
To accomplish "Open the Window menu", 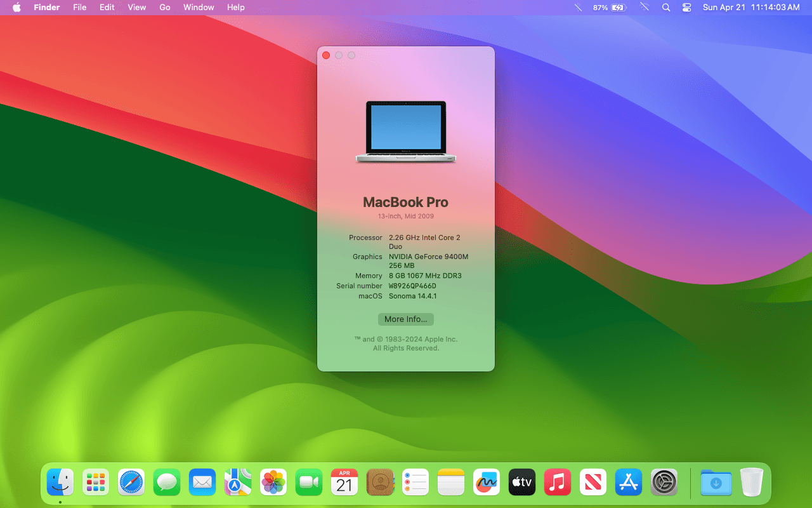I will tap(199, 8).
